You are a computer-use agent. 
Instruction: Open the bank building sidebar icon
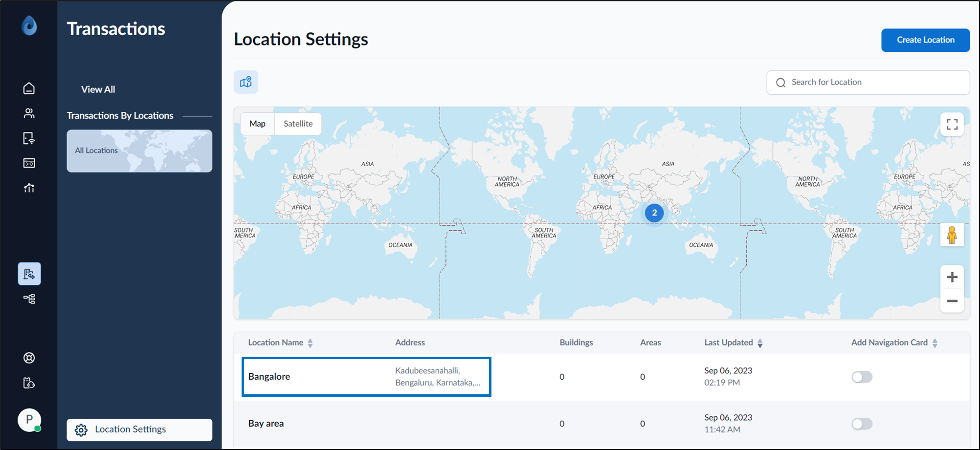[29, 188]
